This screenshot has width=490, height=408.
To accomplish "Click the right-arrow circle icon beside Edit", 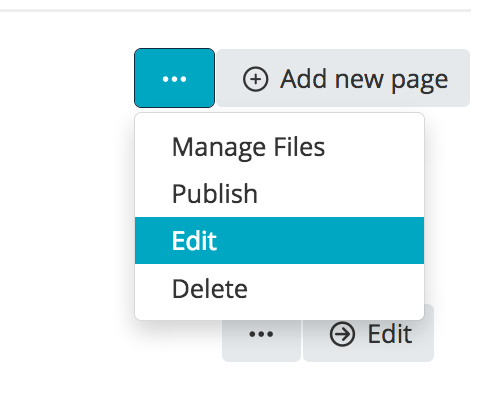I will click(x=342, y=334).
